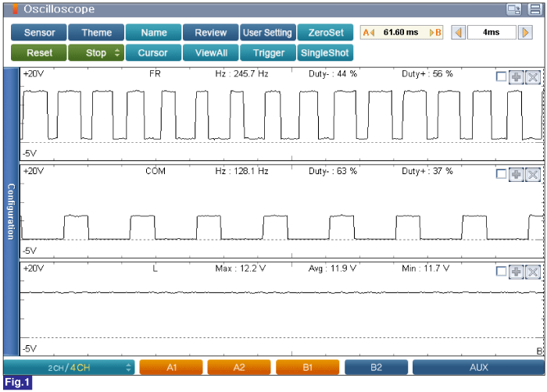The height and width of the screenshot is (392, 547).
Task: Open the Sensor button
Action: (x=39, y=33)
